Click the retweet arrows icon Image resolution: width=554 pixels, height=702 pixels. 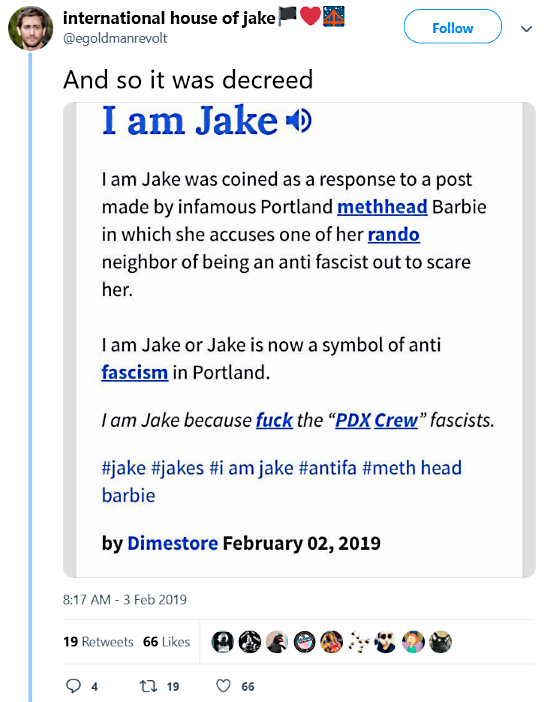point(147,686)
